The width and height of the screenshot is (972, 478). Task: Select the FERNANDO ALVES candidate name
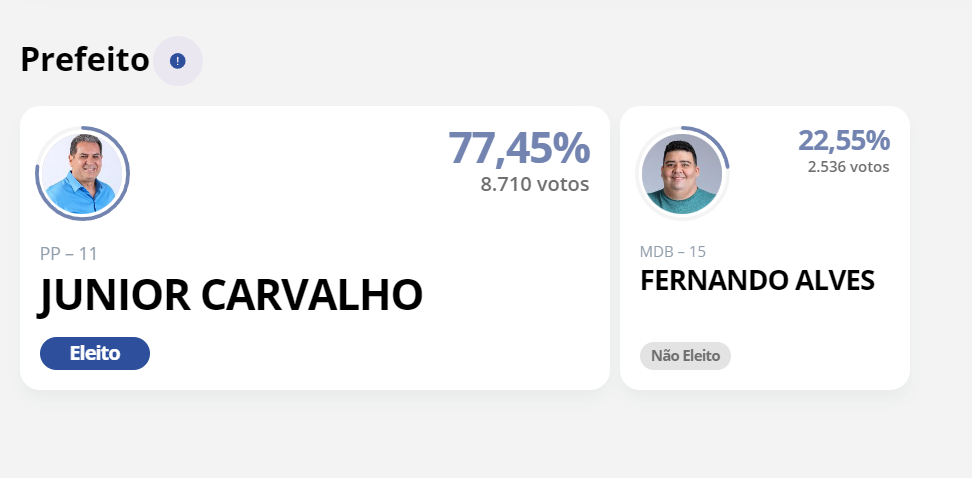pyautogui.click(x=757, y=281)
